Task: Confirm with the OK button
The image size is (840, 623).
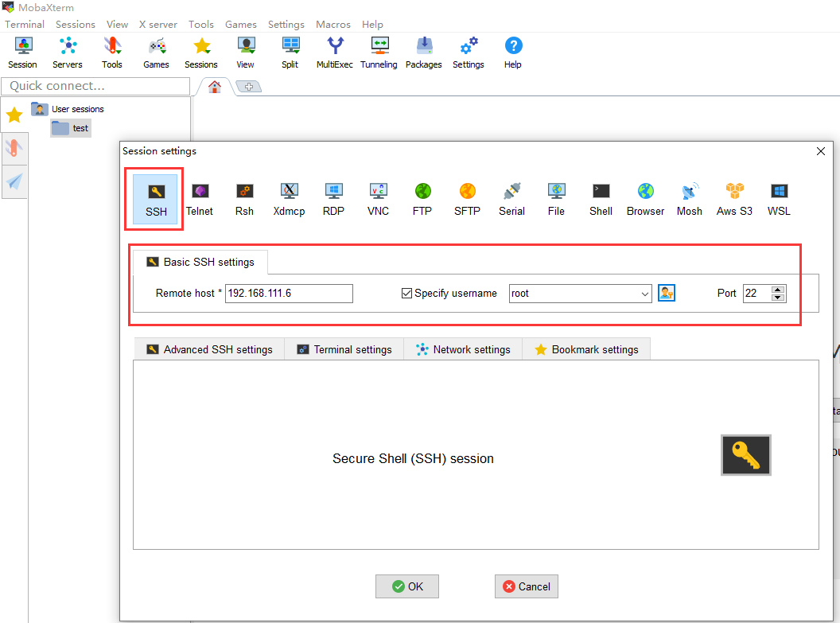Action: pyautogui.click(x=407, y=586)
